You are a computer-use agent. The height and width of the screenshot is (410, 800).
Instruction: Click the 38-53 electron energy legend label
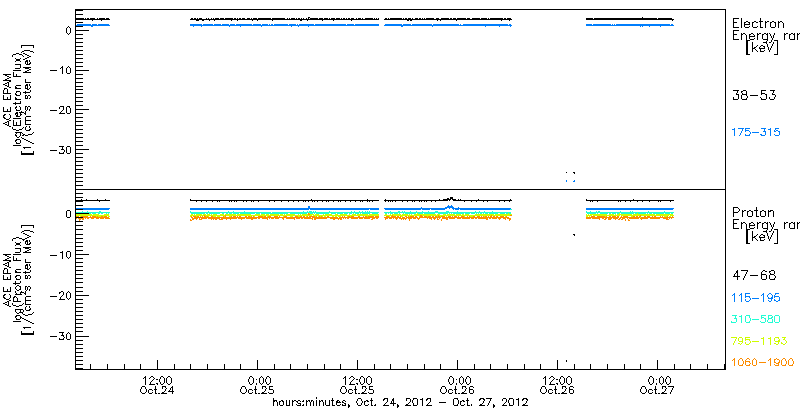click(x=754, y=95)
